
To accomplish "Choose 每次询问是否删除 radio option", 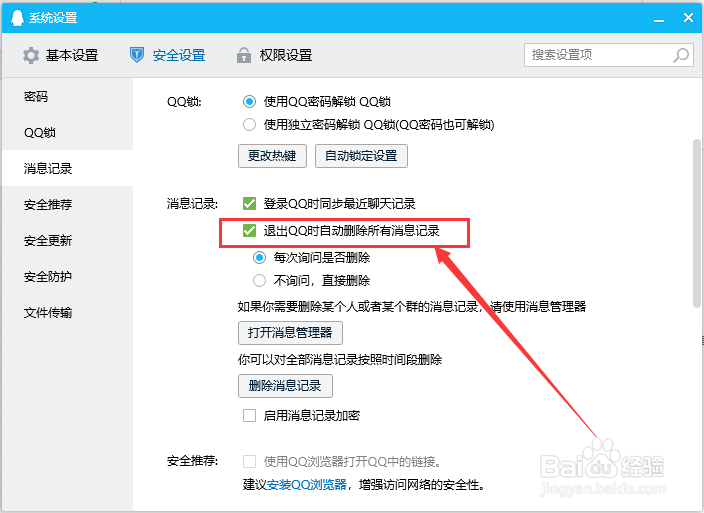I will point(259,258).
